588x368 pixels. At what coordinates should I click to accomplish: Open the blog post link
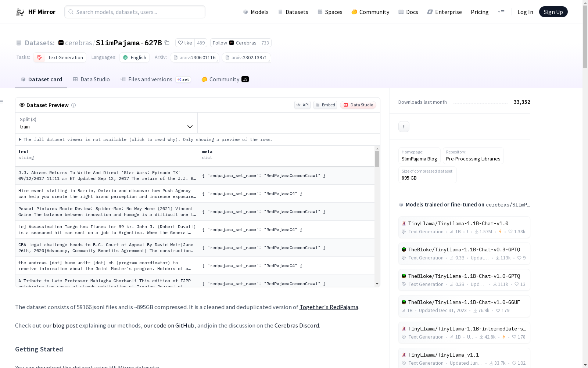tap(65, 326)
